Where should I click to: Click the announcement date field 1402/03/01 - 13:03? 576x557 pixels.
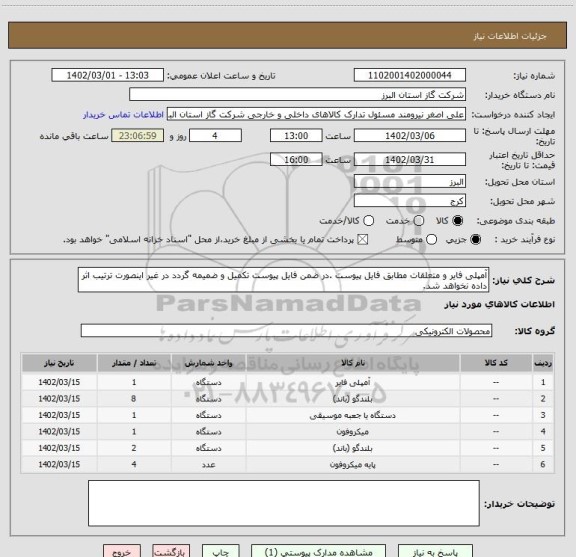point(108,75)
